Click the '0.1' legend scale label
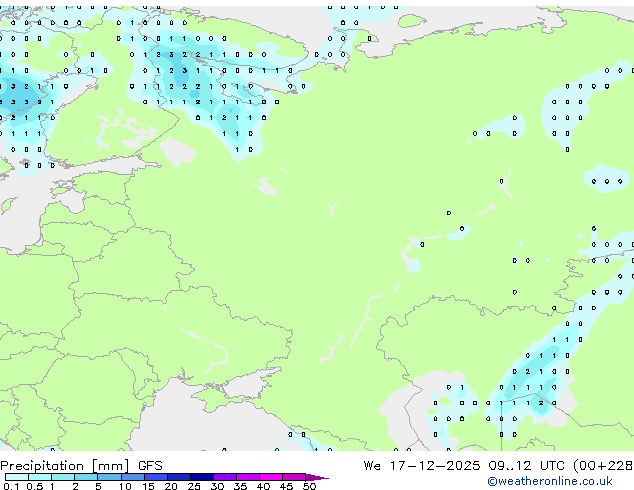 point(11,486)
